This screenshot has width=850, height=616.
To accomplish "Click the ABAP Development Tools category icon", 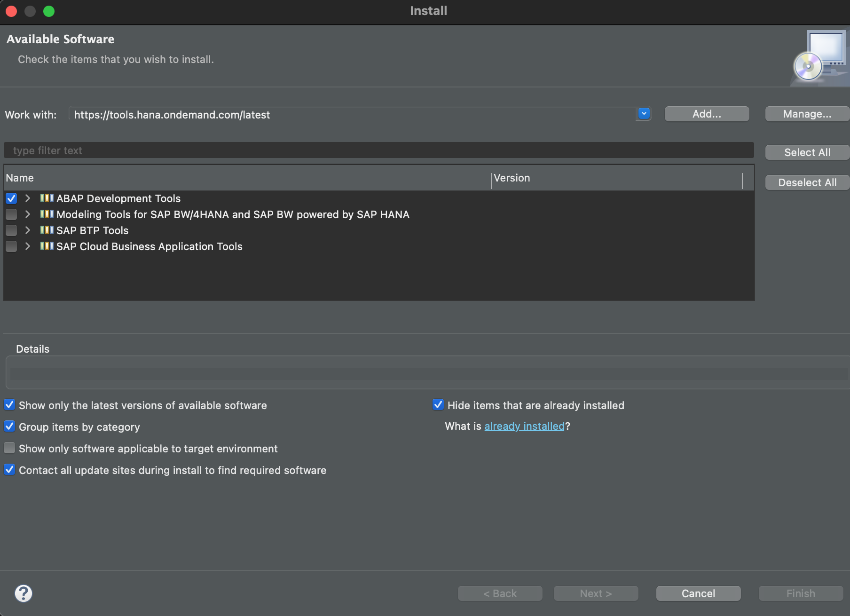I will pyautogui.click(x=47, y=198).
